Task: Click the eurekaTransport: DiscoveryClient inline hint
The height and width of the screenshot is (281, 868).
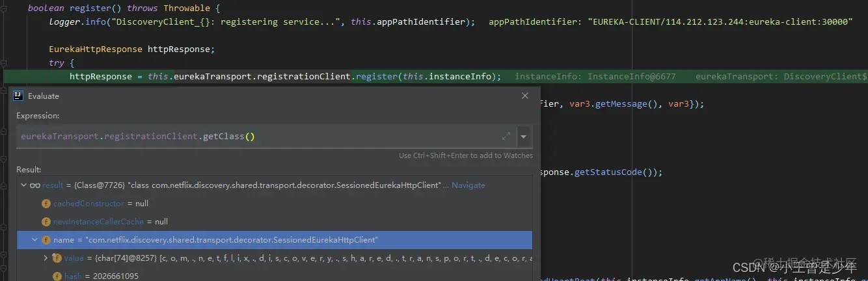Action: [781, 77]
